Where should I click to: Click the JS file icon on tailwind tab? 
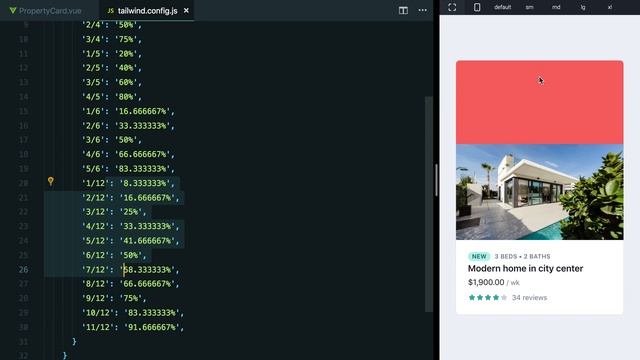pyautogui.click(x=110, y=11)
